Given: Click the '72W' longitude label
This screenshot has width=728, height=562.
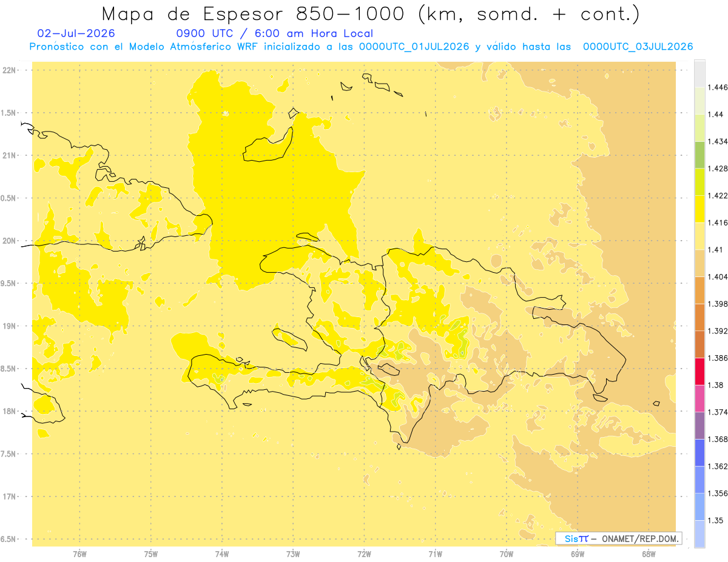Looking at the screenshot, I should click(x=364, y=554).
